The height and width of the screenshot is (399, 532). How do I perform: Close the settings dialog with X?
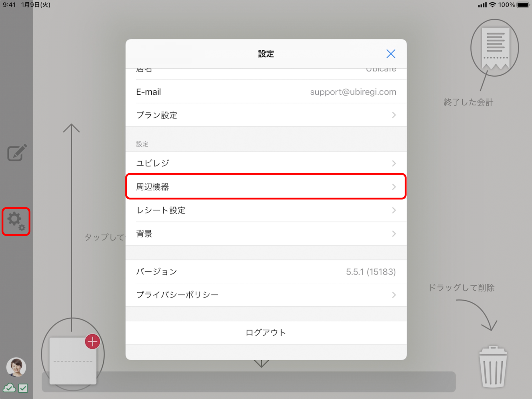pyautogui.click(x=391, y=54)
